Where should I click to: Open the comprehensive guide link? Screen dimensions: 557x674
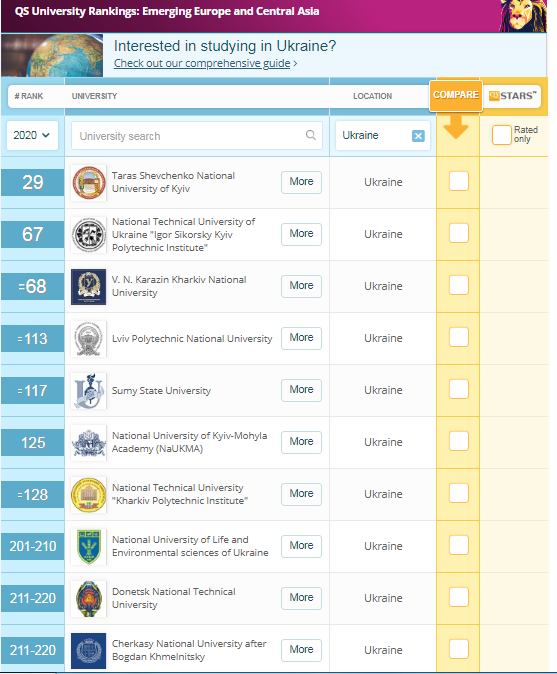tap(202, 63)
